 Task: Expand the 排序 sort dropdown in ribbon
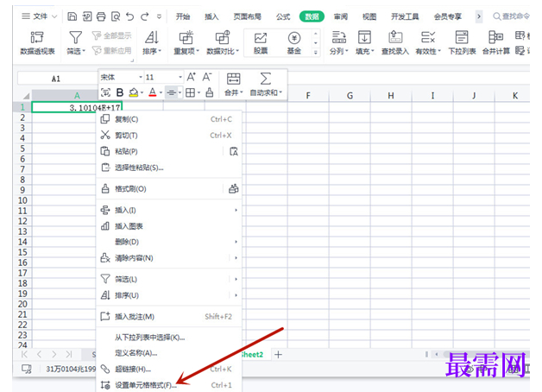pos(152,51)
